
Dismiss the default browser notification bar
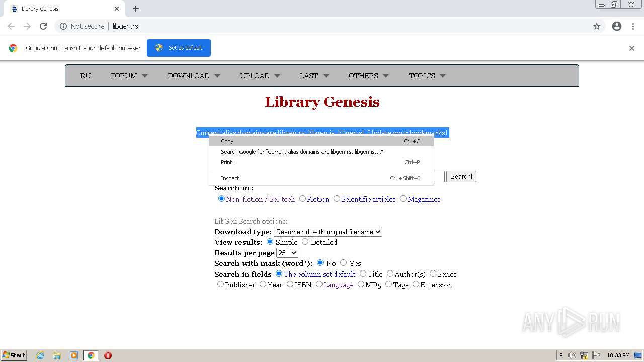point(632,48)
